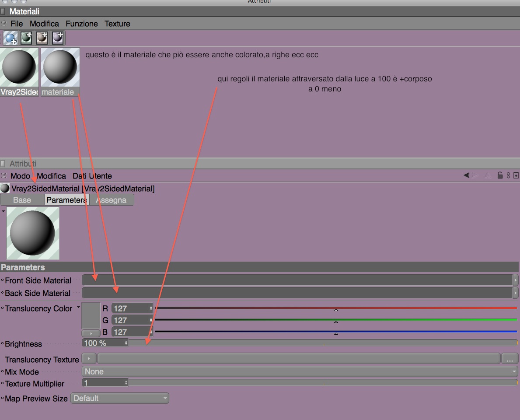The width and height of the screenshot is (520, 420).
Task: Expand the Translucency Color disclosure arrow
Action: 79,308
